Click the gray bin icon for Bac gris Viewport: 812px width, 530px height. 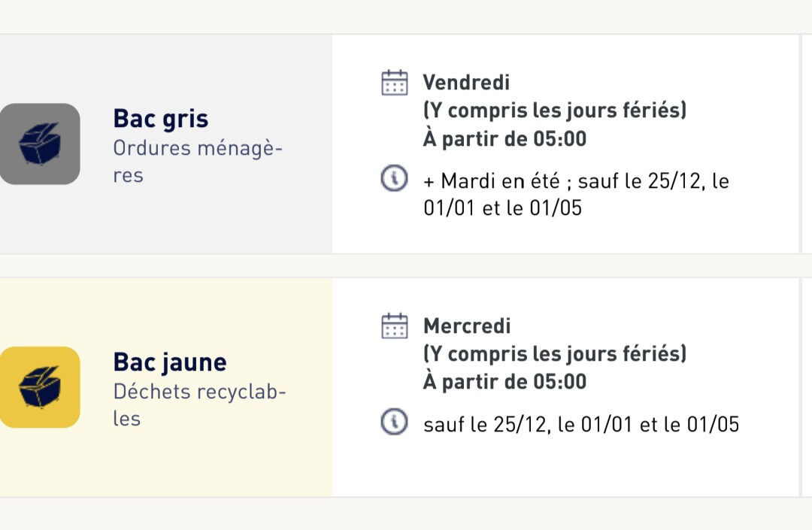pyautogui.click(x=40, y=144)
